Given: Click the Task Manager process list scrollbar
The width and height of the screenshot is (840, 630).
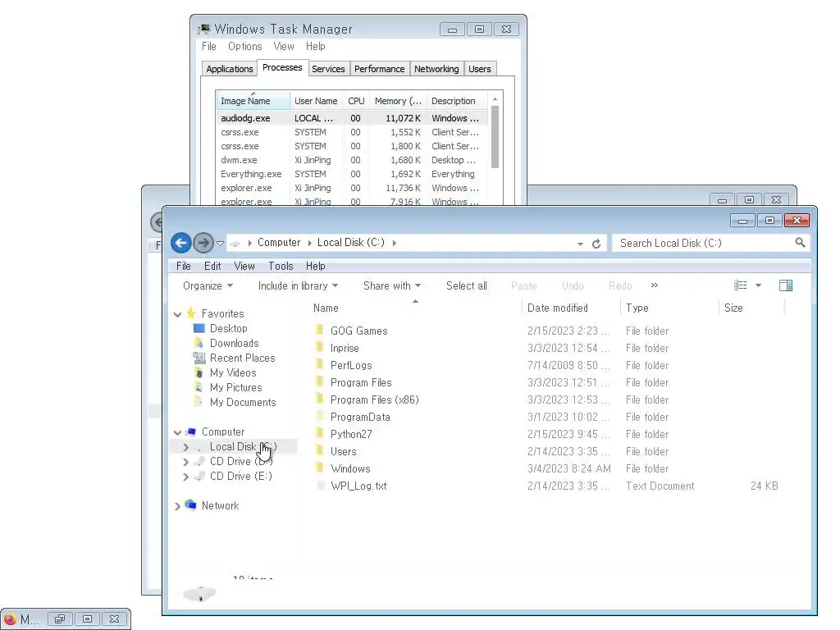Looking at the screenshot, I should point(495,137).
